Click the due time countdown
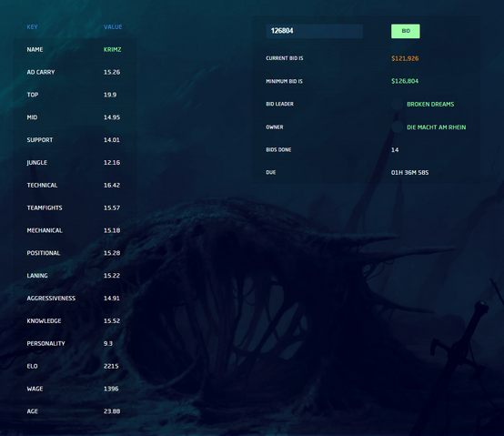504x436 pixels. point(409,173)
